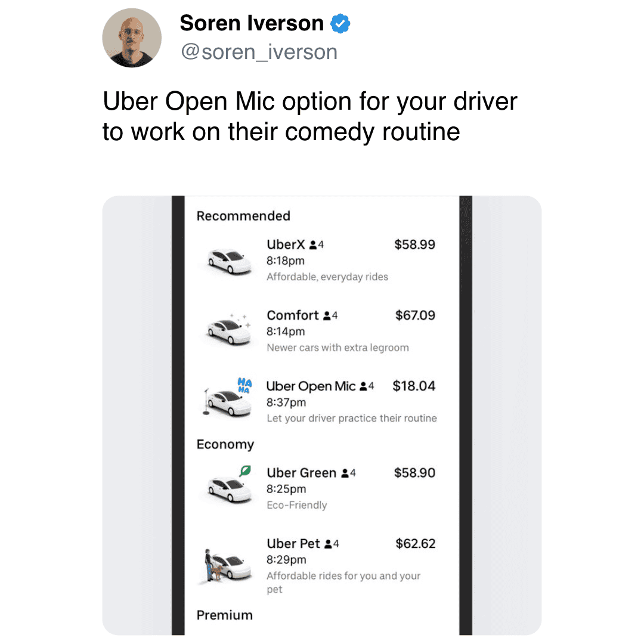Viewport: 644px width, 644px height.
Task: Click the Soren Iverson display name
Action: [252, 23]
